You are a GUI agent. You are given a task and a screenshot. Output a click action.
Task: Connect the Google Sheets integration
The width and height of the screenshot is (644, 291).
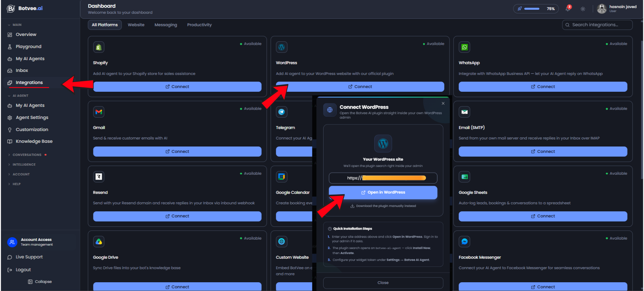click(543, 216)
